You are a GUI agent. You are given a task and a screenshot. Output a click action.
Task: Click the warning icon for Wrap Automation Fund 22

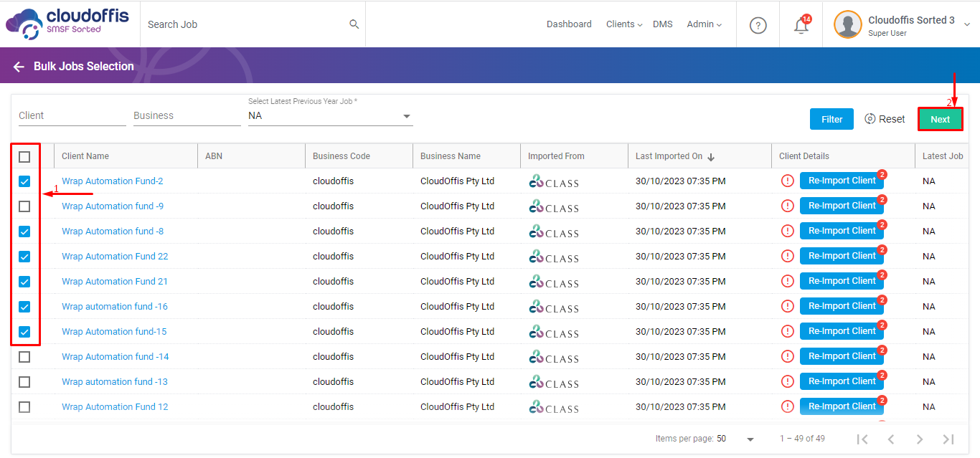[788, 256]
